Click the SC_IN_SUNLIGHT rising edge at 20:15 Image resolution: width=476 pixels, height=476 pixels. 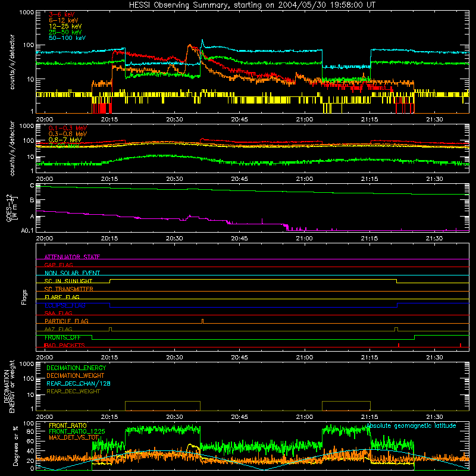click(x=110, y=281)
